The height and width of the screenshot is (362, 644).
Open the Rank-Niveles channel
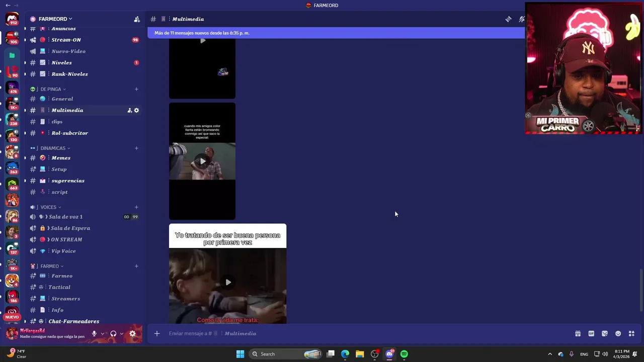click(x=84, y=74)
